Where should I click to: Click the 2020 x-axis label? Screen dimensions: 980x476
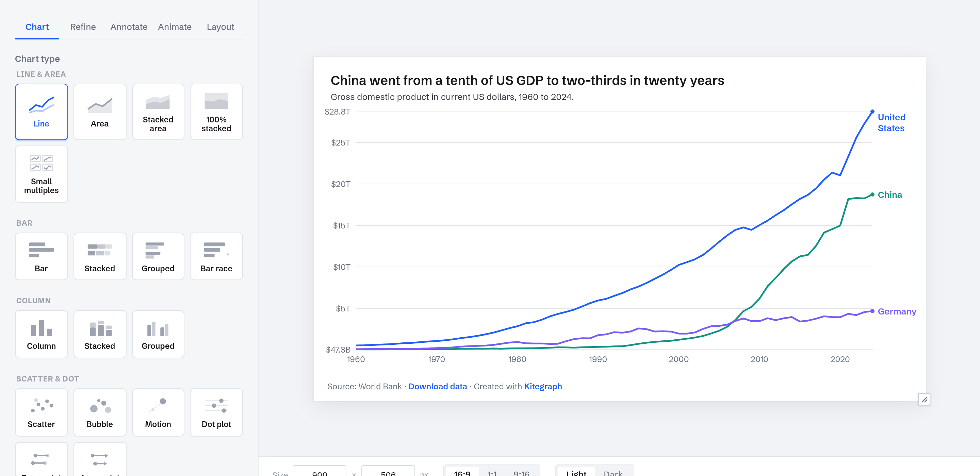pyautogui.click(x=839, y=359)
